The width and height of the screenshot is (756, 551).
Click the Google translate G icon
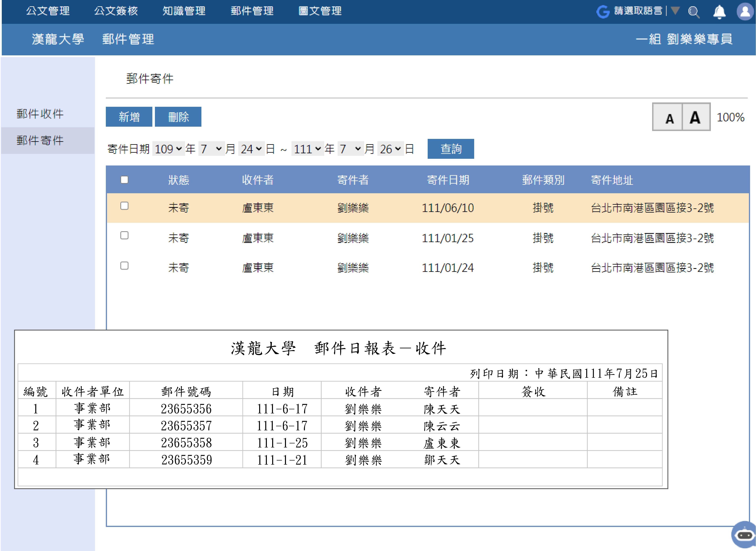click(x=603, y=12)
